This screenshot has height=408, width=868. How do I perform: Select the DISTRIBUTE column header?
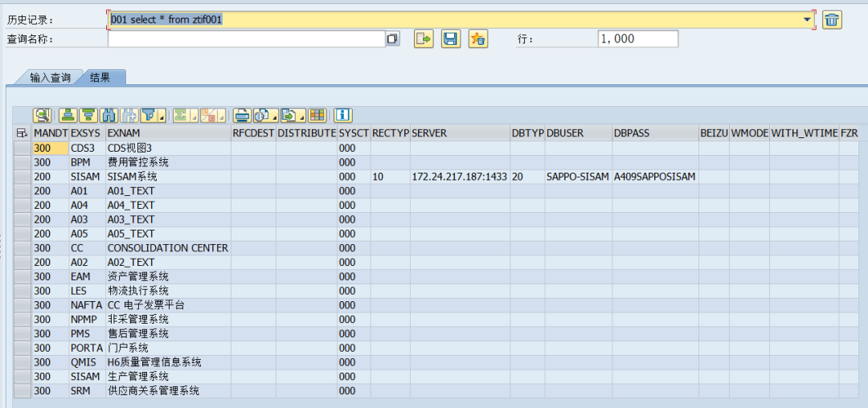point(306,133)
